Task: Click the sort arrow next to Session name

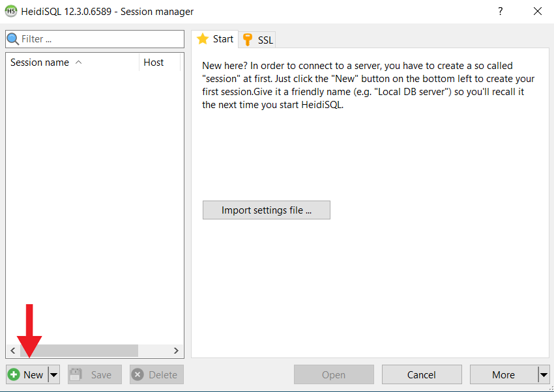Action: [78, 63]
